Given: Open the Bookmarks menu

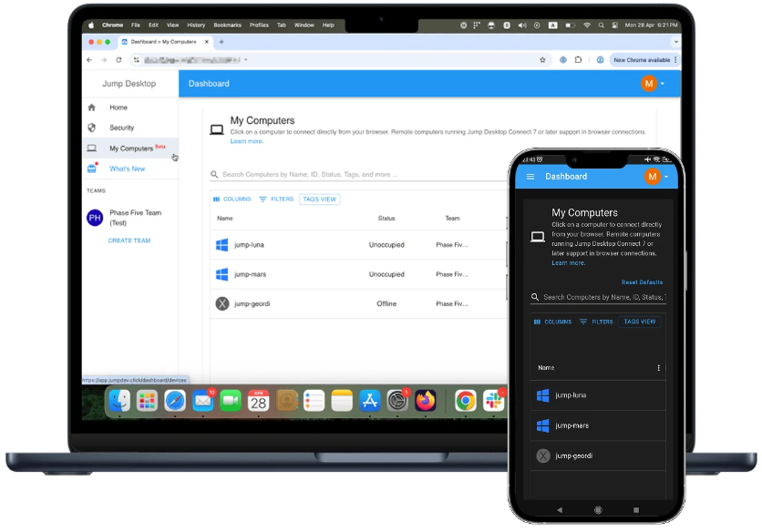Looking at the screenshot, I should tap(228, 26).
